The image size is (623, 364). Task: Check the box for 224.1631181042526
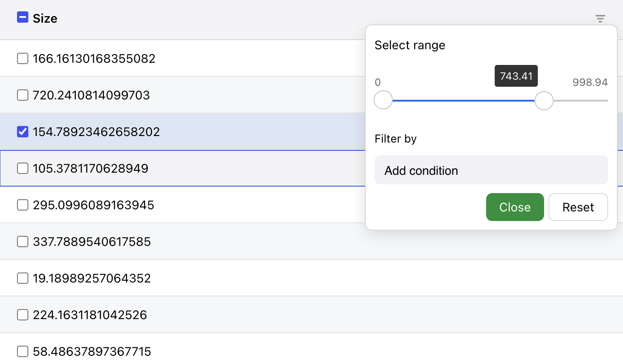[22, 314]
